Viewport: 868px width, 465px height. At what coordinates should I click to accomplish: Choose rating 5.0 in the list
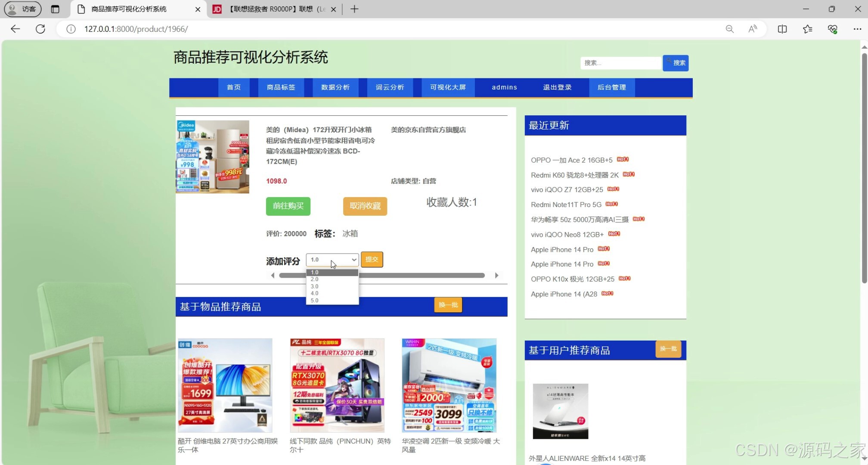pos(332,301)
